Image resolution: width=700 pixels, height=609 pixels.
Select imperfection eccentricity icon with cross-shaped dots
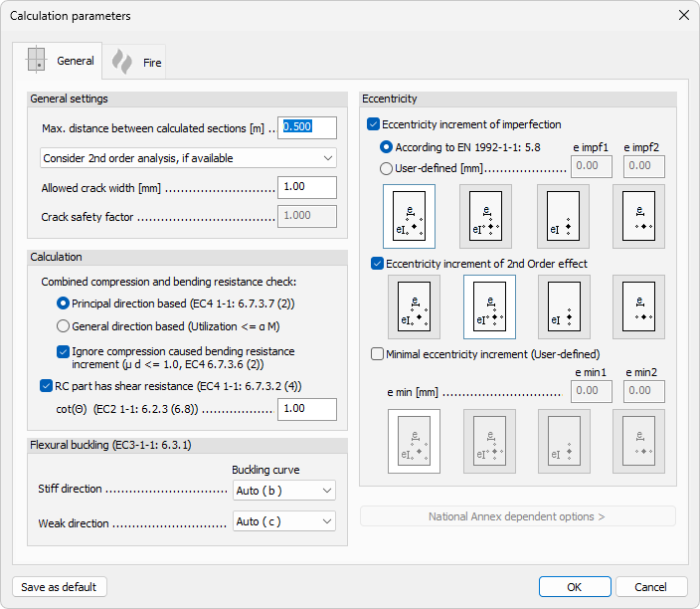[x=485, y=216]
